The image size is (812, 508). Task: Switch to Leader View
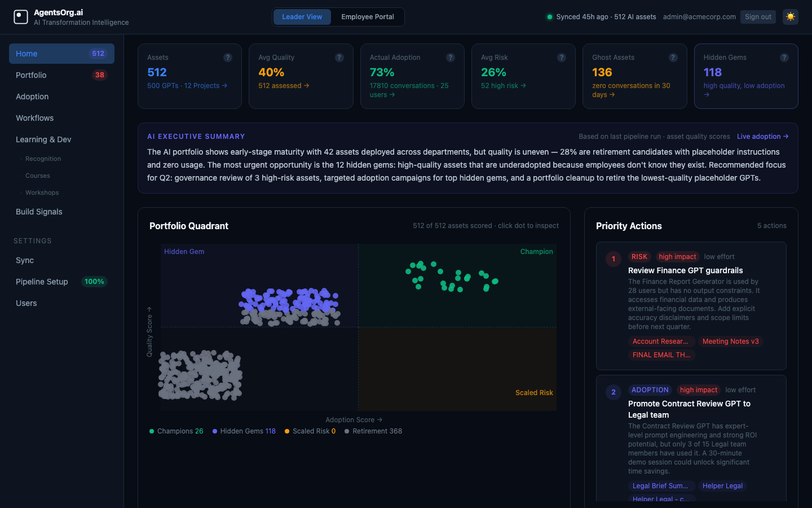302,17
